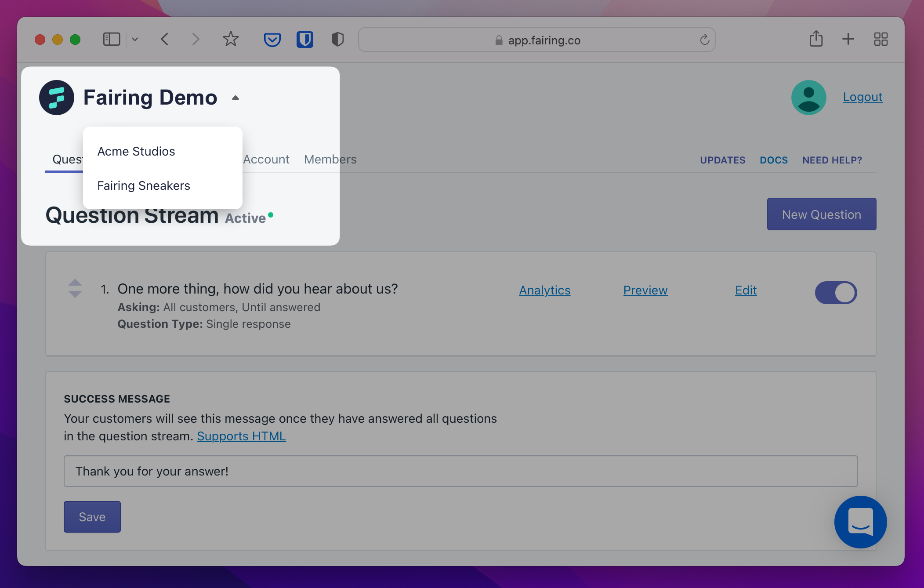Click the privacy shield icon
Viewport: 924px width, 588px height.
click(x=337, y=40)
